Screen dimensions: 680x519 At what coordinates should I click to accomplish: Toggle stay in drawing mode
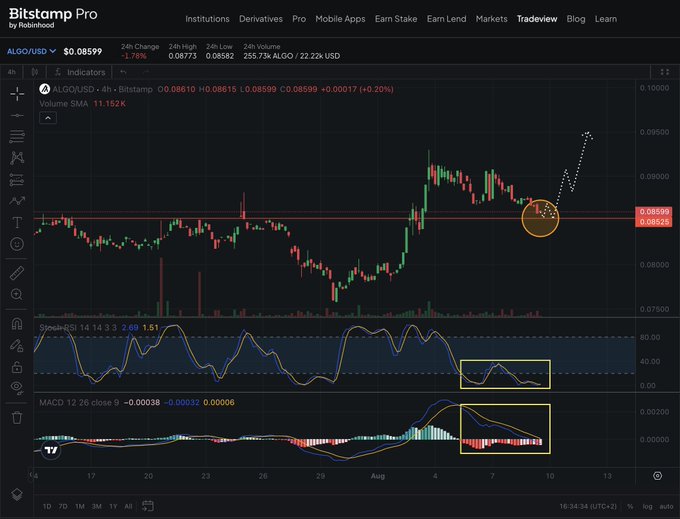17,346
